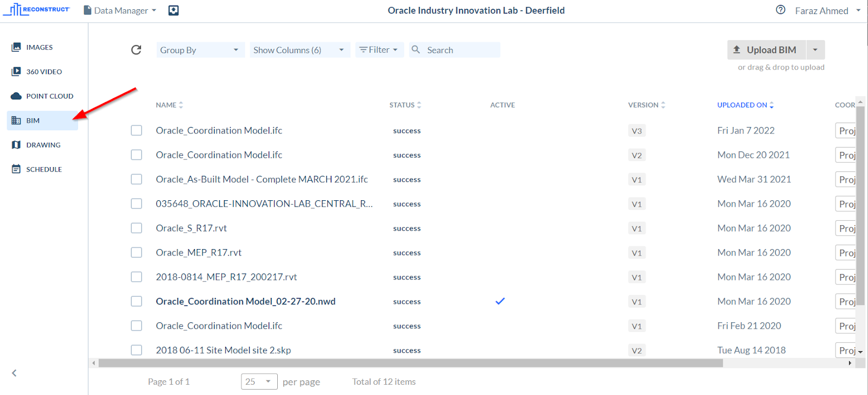Open Oracle_S_R17.rvt file name

pyautogui.click(x=191, y=228)
